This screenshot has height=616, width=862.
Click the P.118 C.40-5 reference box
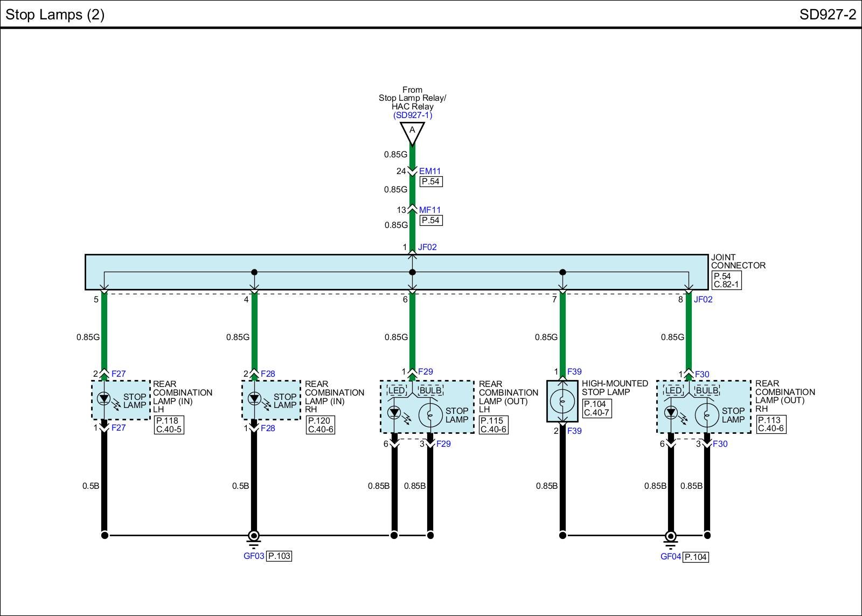point(169,425)
